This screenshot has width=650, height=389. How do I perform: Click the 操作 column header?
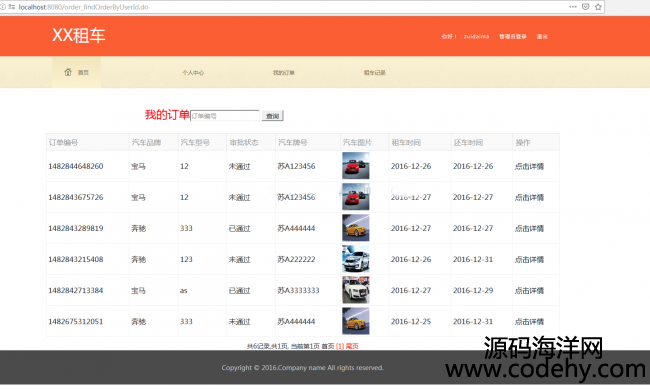tap(523, 143)
